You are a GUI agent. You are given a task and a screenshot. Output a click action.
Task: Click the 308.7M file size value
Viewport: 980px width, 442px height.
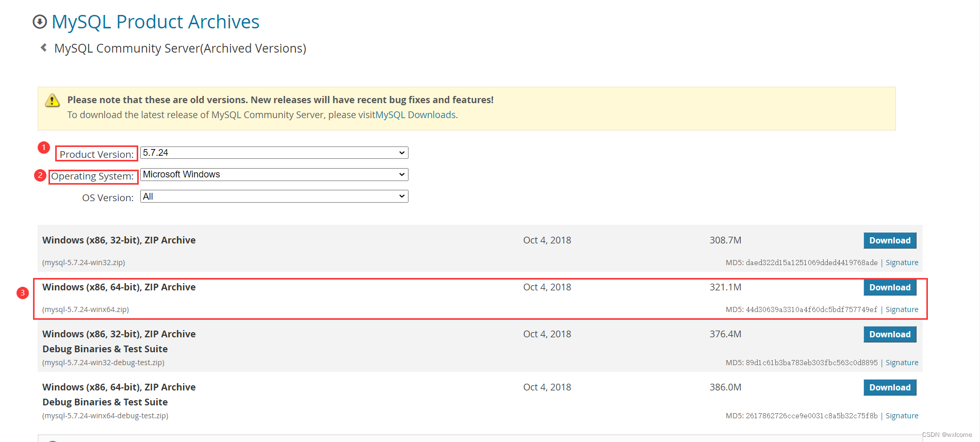[x=725, y=240]
